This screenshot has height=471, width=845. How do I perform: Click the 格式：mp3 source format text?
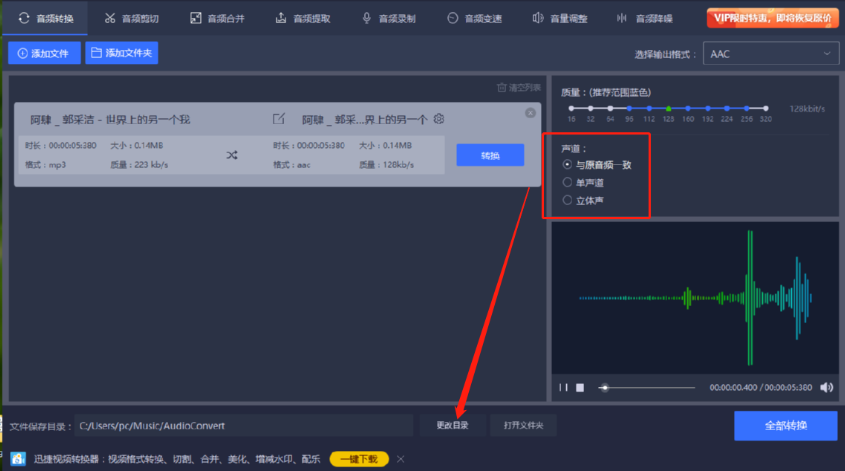pyautogui.click(x=45, y=165)
